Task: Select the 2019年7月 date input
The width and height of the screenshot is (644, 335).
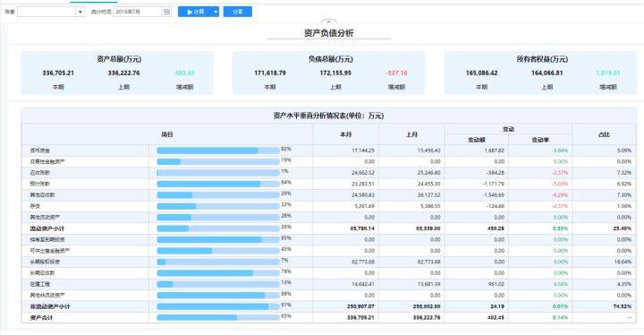Action: click(138, 12)
